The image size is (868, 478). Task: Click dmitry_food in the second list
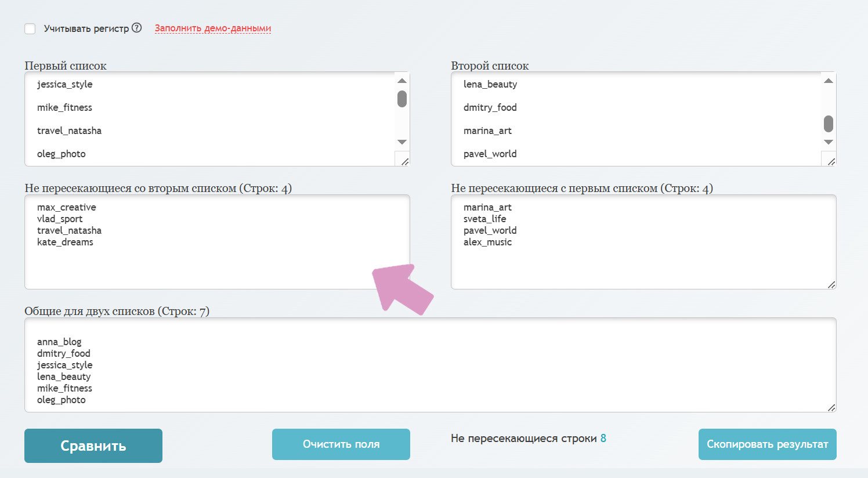point(490,107)
